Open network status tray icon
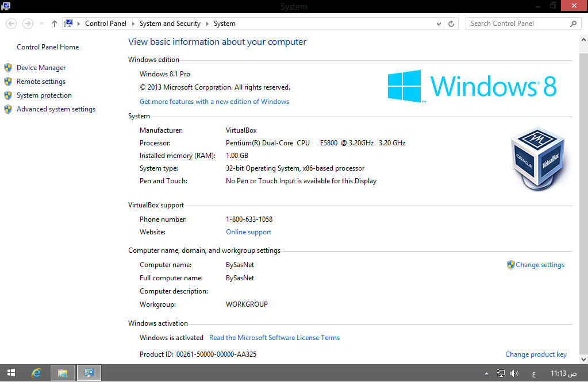 point(501,373)
